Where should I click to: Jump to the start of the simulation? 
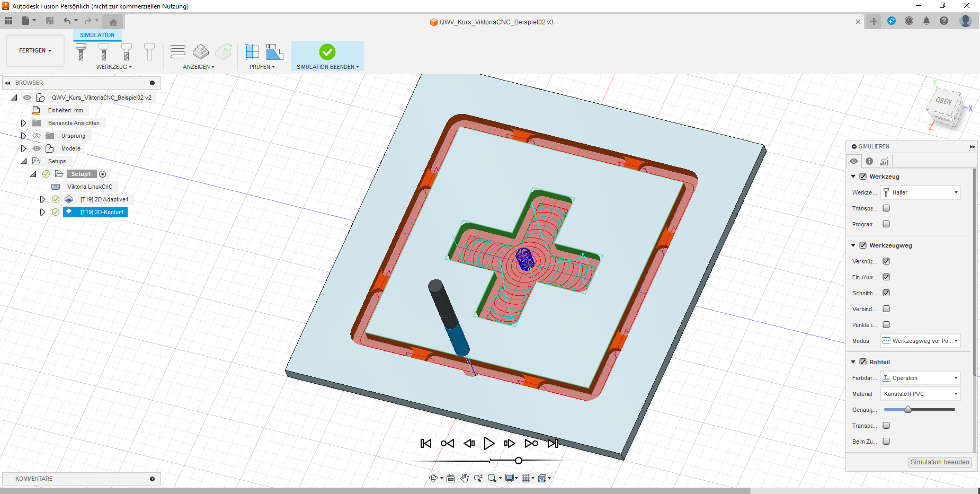(425, 444)
